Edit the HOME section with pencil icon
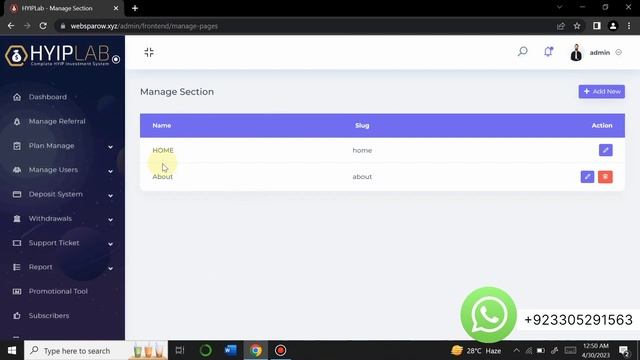 coord(606,150)
